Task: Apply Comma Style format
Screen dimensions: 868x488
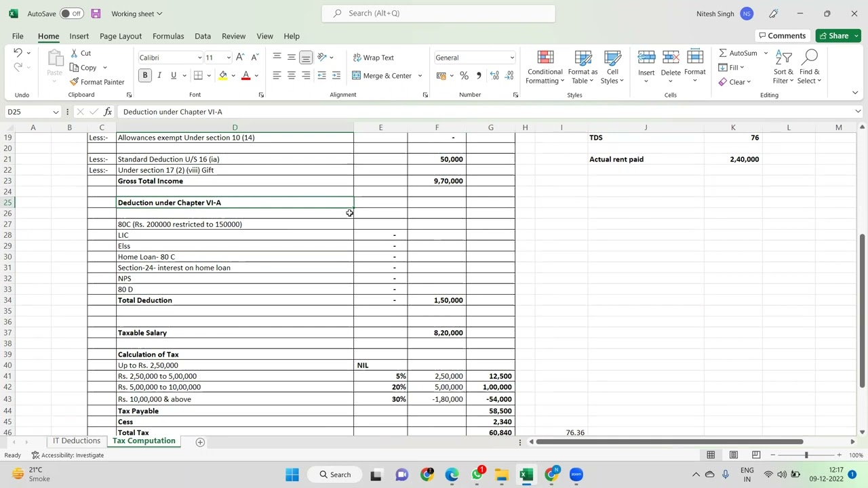Action: 479,75
